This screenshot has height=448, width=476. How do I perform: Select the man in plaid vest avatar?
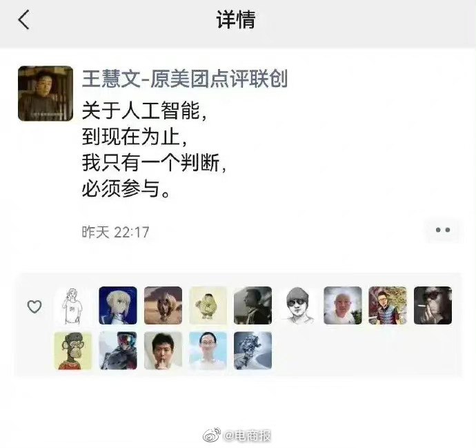[388, 306]
